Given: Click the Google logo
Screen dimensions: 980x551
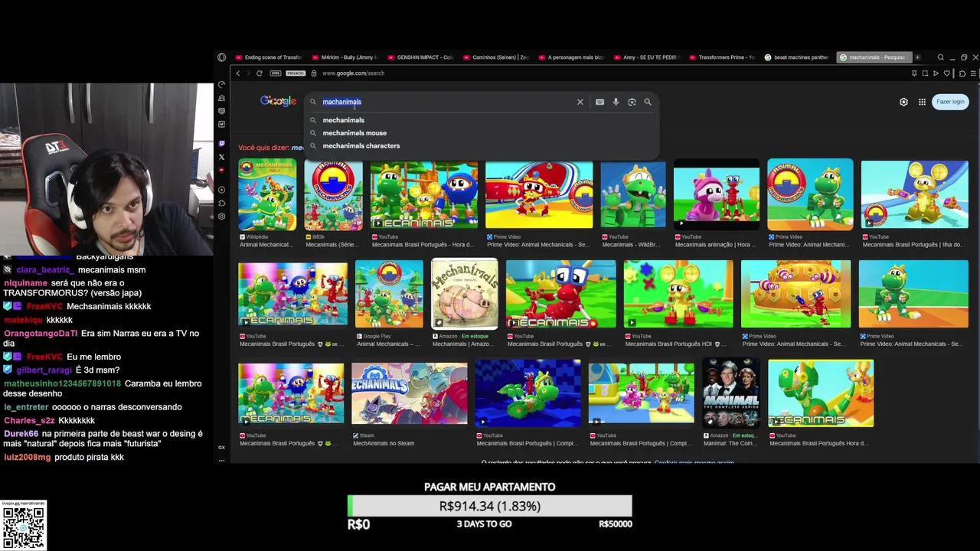Looking at the screenshot, I should point(278,101).
